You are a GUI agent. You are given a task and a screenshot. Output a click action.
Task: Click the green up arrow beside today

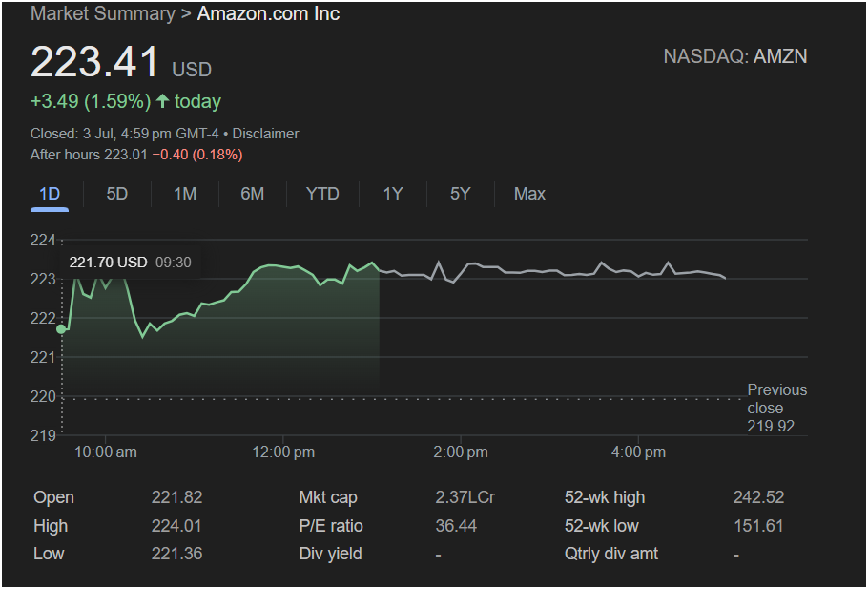162,101
